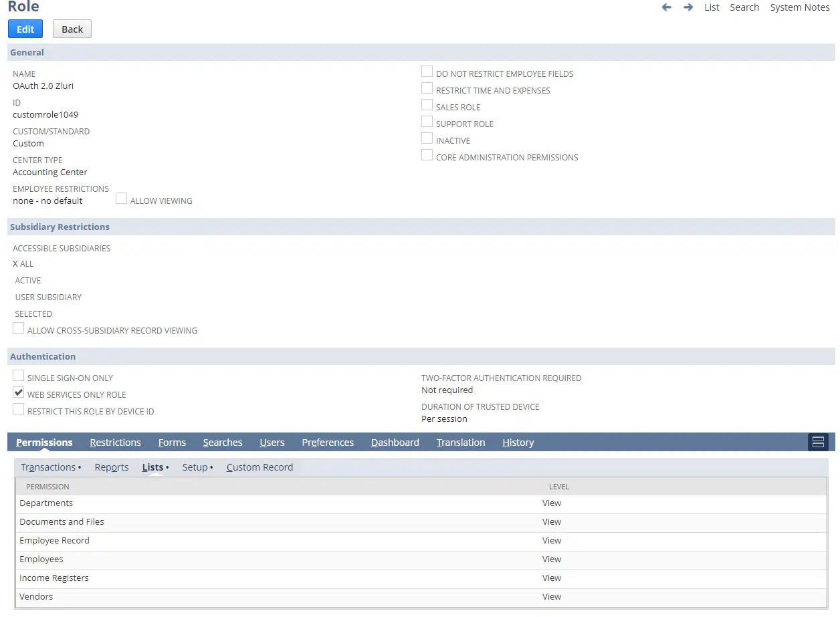The height and width of the screenshot is (617, 840).
Task: Switch to the Restrictions tab
Action: pyautogui.click(x=115, y=443)
